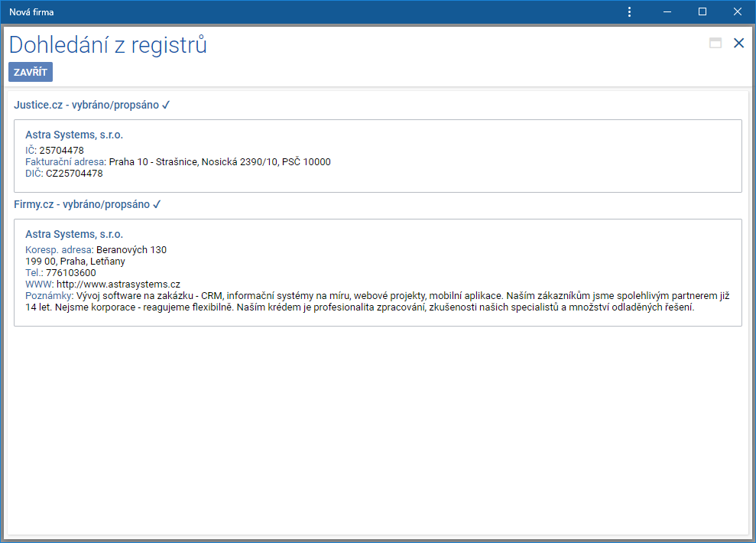Viewport: 756px width, 543px height.
Task: Click the URL http://www.astrasystems.cz
Action: (x=118, y=285)
